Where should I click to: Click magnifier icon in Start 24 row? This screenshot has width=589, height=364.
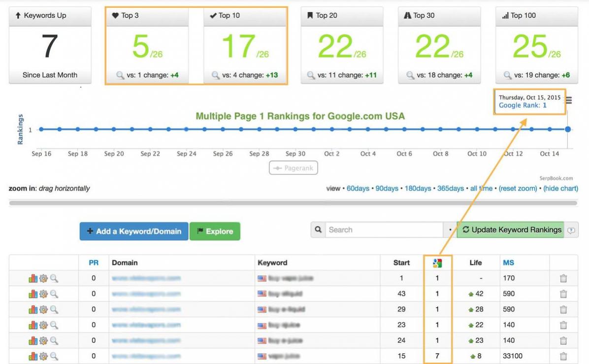coord(54,341)
